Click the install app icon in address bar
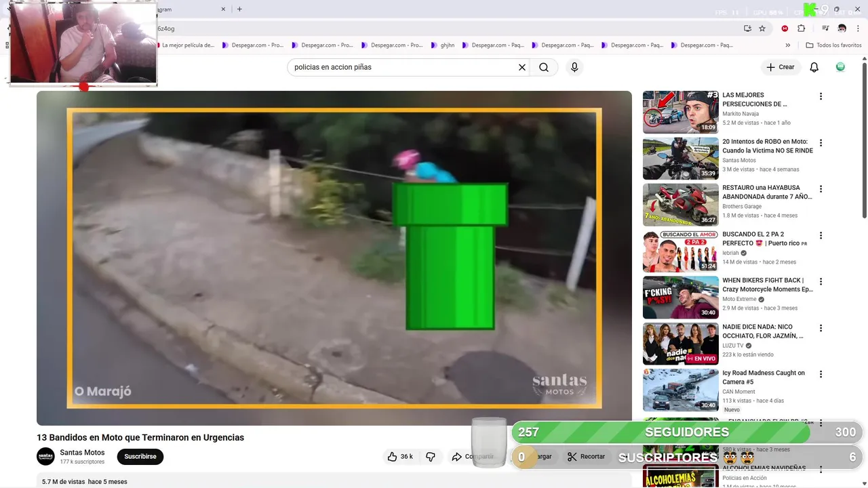Image resolution: width=868 pixels, height=488 pixels. pyautogui.click(x=747, y=28)
